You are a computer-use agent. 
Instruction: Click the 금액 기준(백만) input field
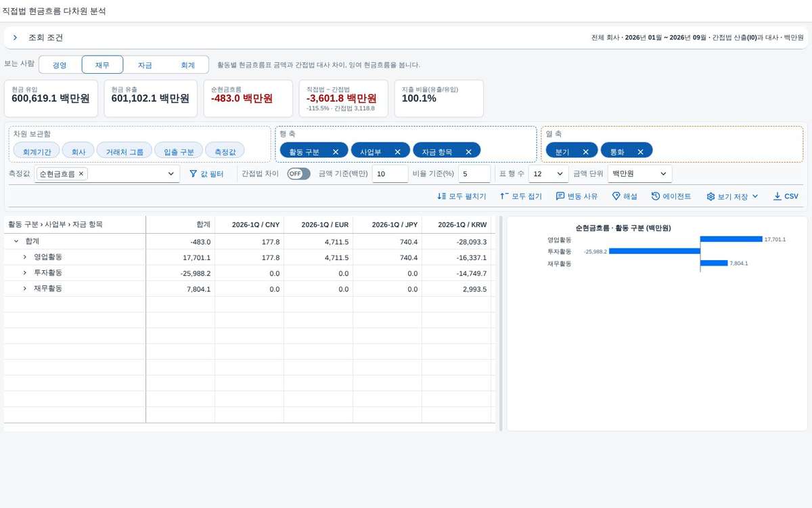[x=390, y=174]
